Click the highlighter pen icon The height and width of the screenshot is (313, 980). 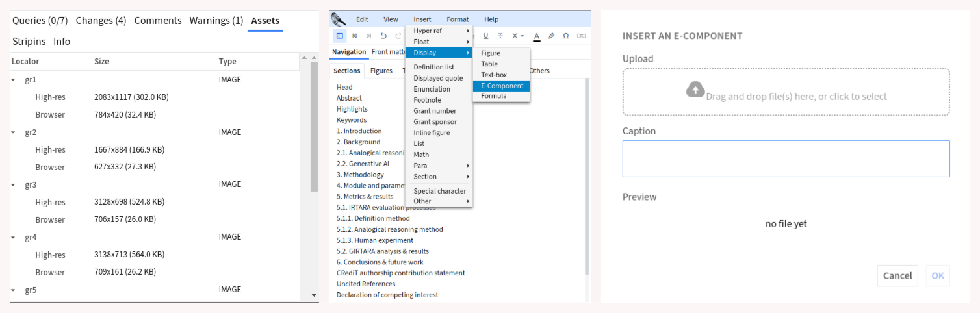pos(551,36)
